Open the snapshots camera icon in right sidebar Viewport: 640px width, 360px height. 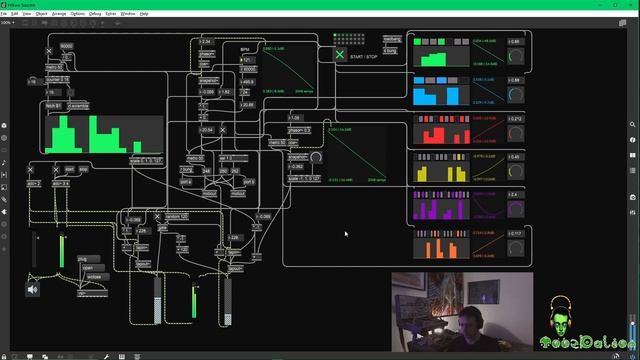tap(632, 197)
